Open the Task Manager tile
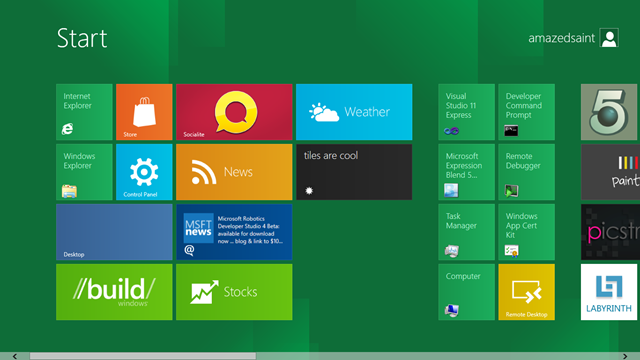640x360 pixels. (x=467, y=232)
